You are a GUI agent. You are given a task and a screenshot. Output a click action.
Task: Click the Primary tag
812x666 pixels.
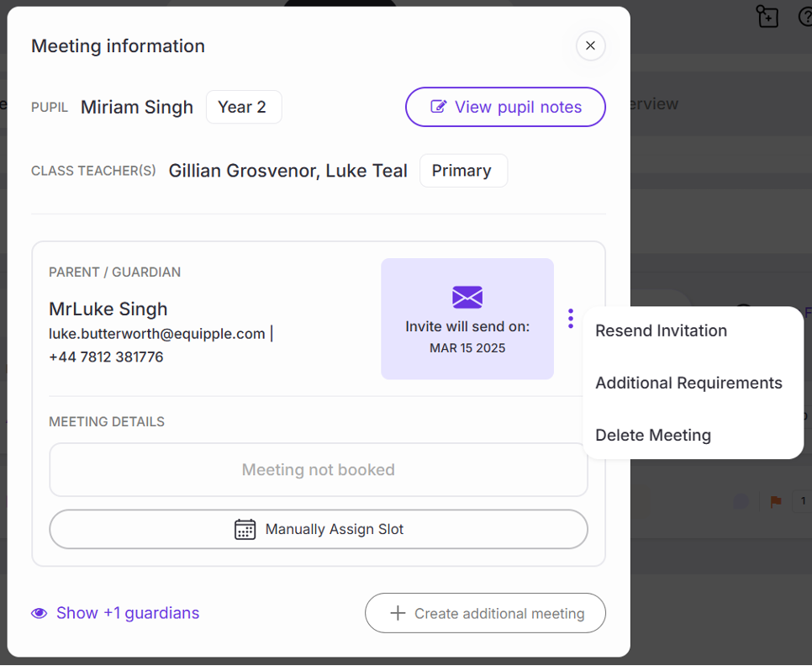click(461, 170)
